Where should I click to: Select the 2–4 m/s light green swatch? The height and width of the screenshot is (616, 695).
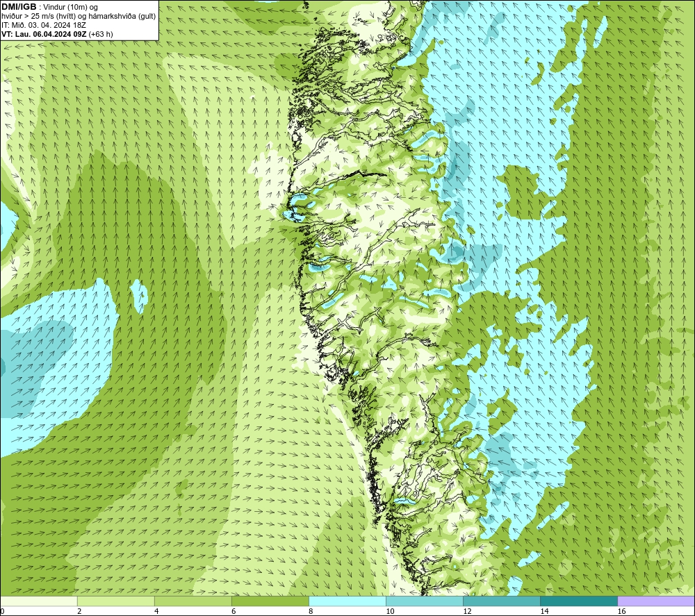(x=115, y=601)
